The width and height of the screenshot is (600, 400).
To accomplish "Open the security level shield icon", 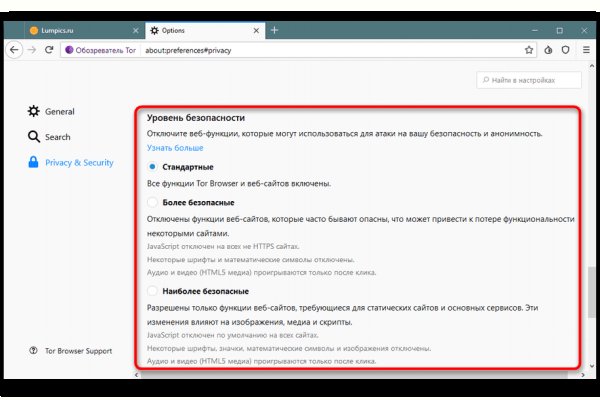I will [x=565, y=48].
